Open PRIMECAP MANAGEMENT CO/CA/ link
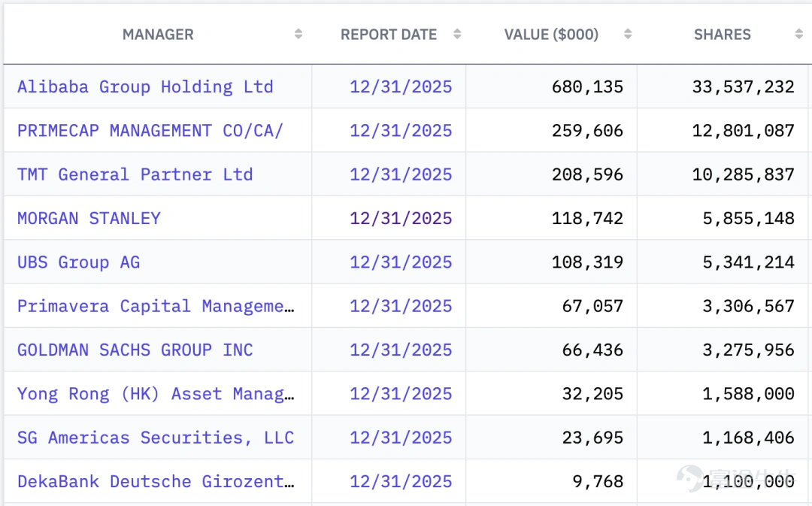 [150, 131]
